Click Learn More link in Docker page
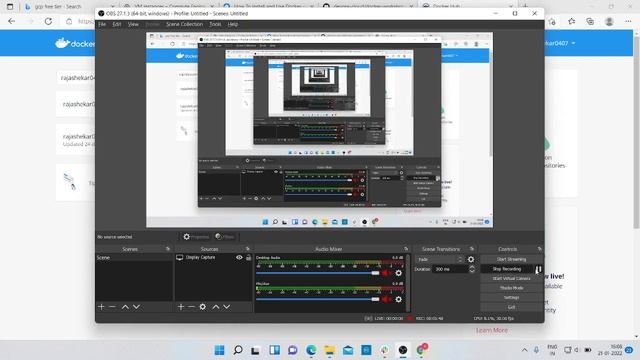Image resolution: width=640 pixels, height=360 pixels. click(x=492, y=330)
